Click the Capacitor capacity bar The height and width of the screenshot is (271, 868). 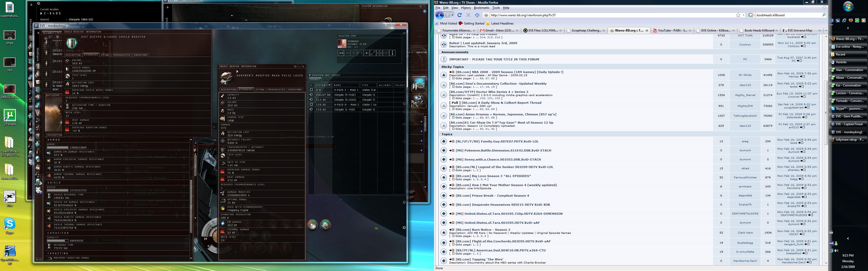tap(57, 241)
